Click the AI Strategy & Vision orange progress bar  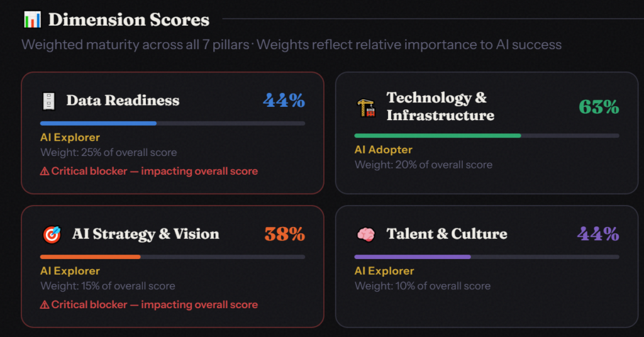pos(90,257)
